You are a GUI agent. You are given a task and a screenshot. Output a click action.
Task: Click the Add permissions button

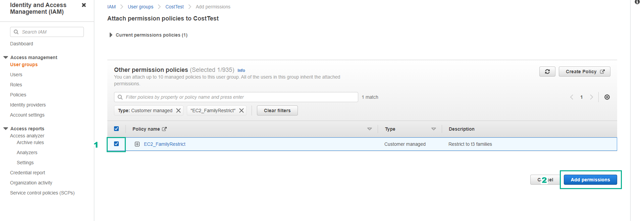(x=590, y=180)
